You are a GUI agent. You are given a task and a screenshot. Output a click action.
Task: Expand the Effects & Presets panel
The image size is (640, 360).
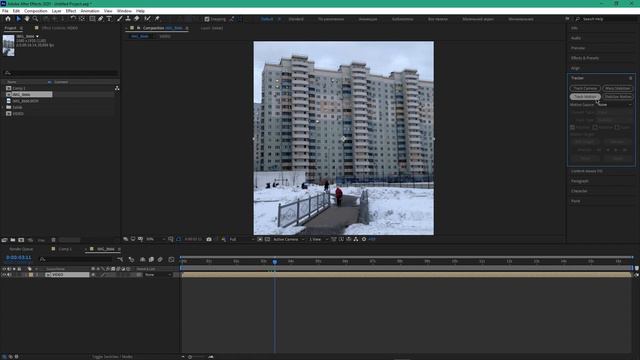click(585, 58)
